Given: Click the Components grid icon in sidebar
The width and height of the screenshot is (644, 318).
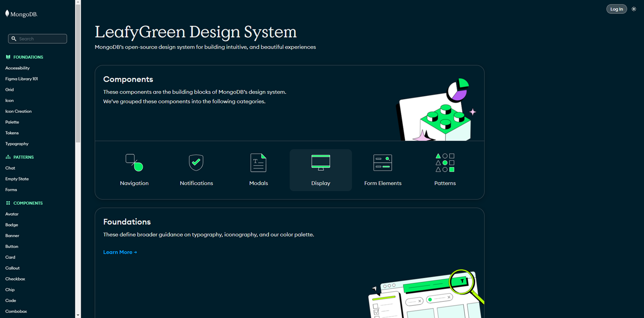Looking at the screenshot, I should click(x=8, y=203).
